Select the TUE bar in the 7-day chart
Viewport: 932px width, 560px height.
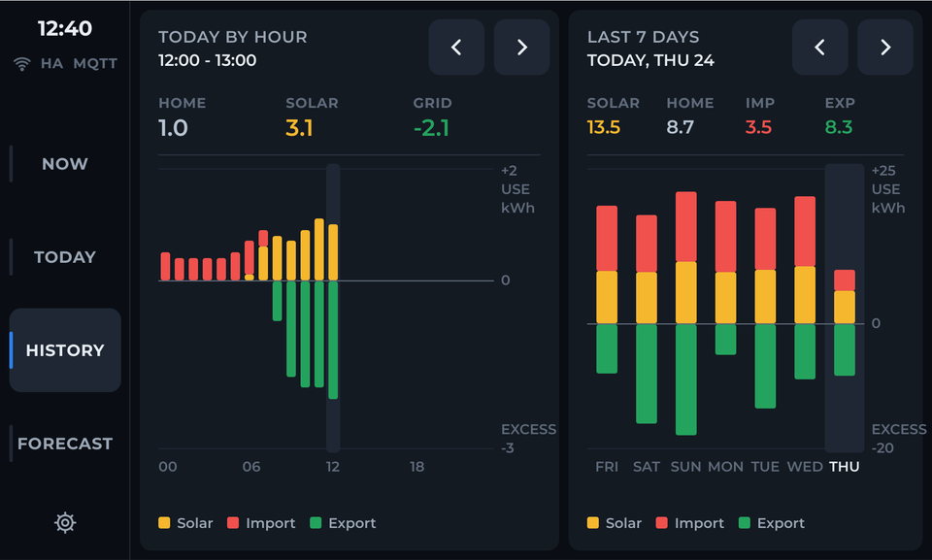(766, 308)
